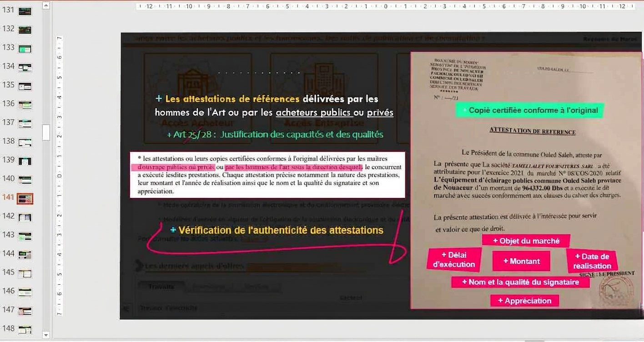
Task: Select the '+ Montant' pink tag
Action: [521, 261]
